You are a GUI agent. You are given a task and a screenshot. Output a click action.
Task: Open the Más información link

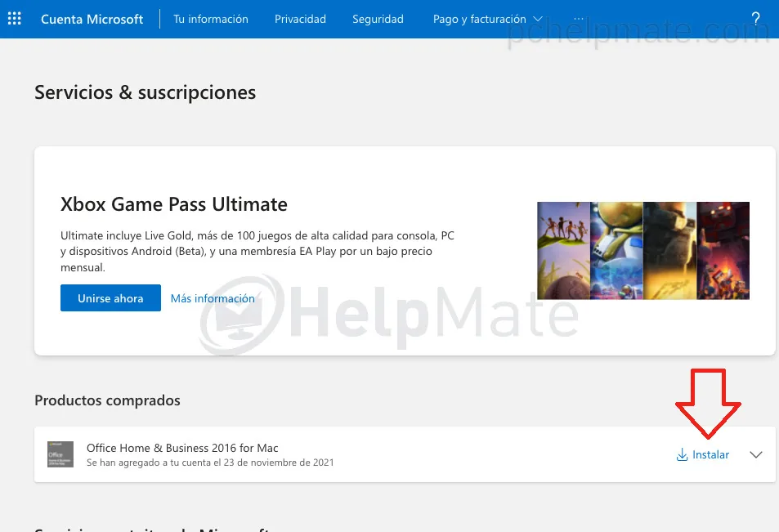point(213,298)
